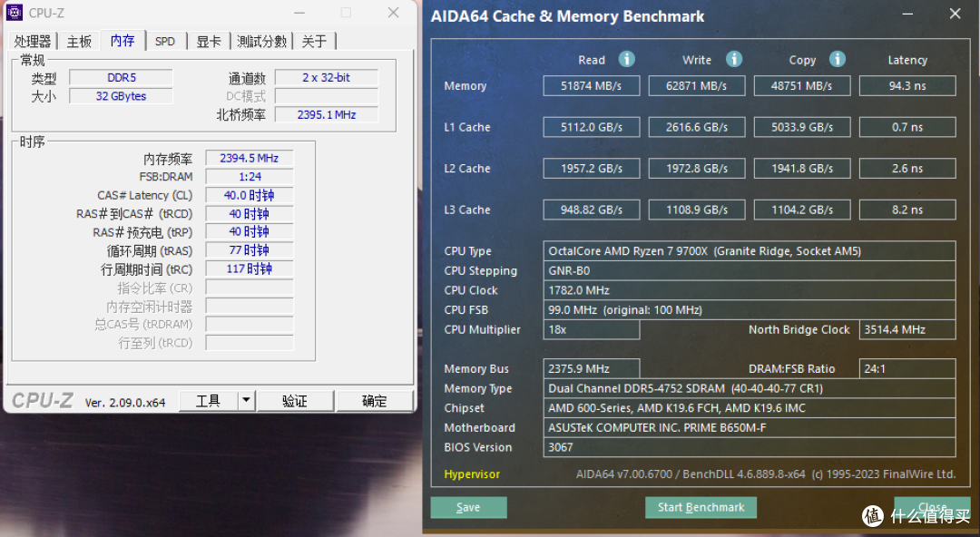Click the CPU-Z app icon in title bar
The image size is (980, 537).
click(x=15, y=13)
